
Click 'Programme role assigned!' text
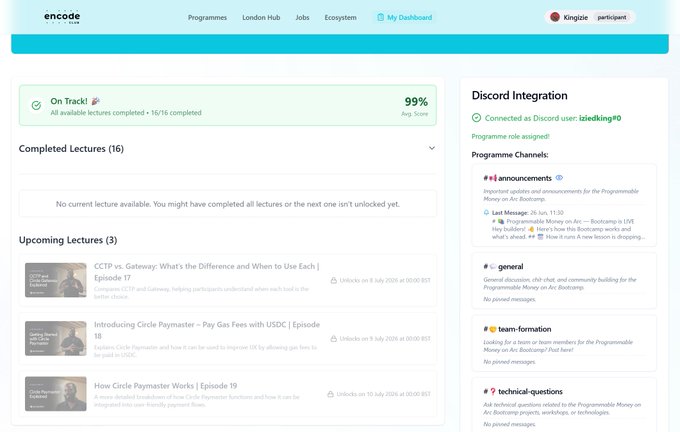pos(510,137)
